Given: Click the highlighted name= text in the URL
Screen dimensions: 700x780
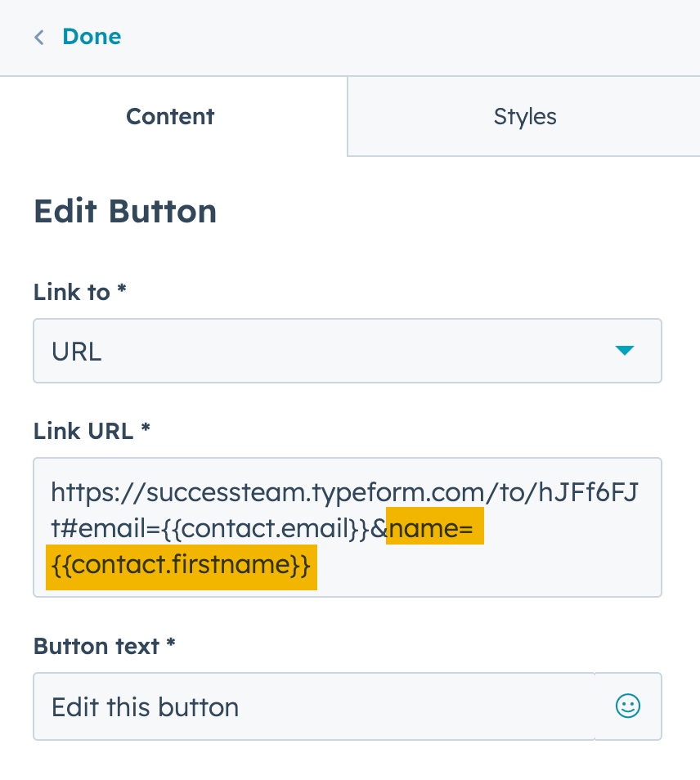Looking at the screenshot, I should pyautogui.click(x=432, y=528).
